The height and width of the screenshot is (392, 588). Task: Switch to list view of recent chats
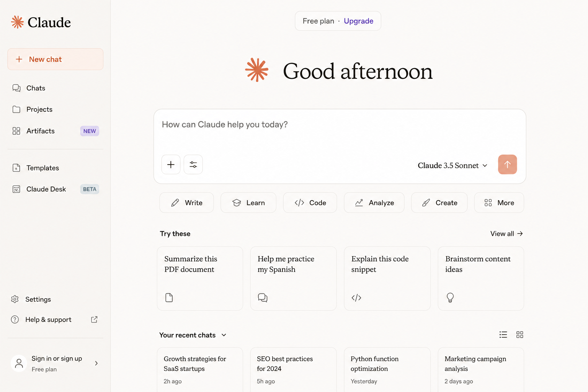tap(503, 335)
